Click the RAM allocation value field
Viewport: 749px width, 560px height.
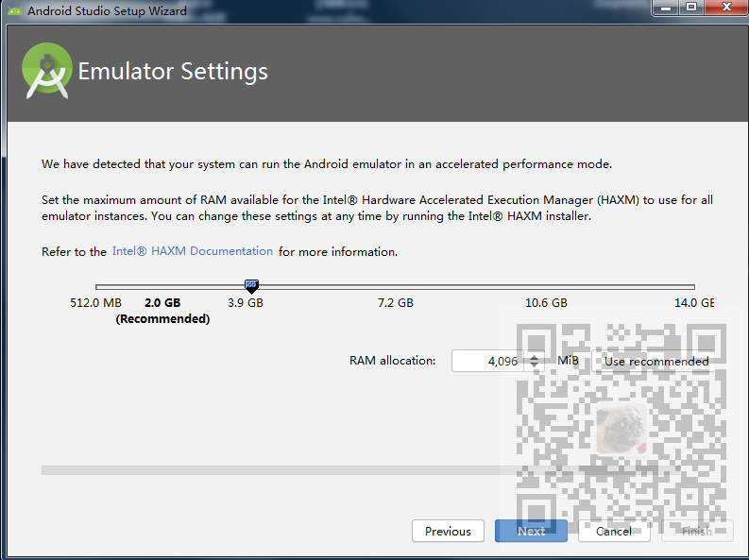pyautogui.click(x=487, y=361)
